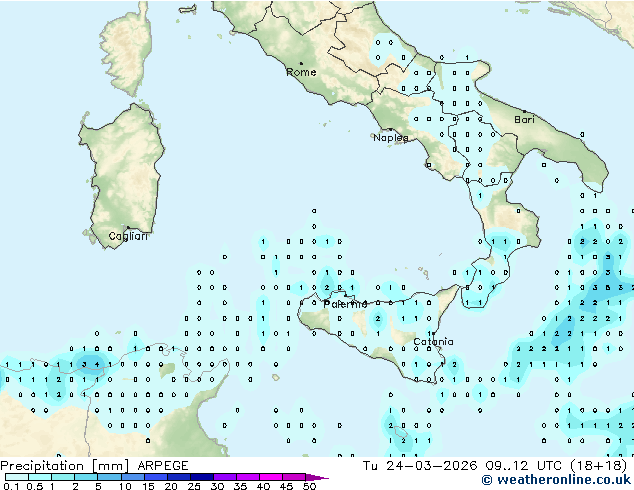Screen dimensions: 634x490
Task: Select the 20–25 mm legend color swatch
Action: pyautogui.click(x=178, y=477)
